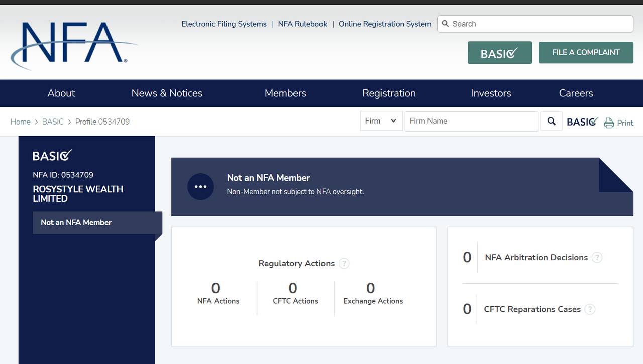Go to the Home breadcrumb
Image resolution: width=643 pixels, height=364 pixels.
click(21, 122)
